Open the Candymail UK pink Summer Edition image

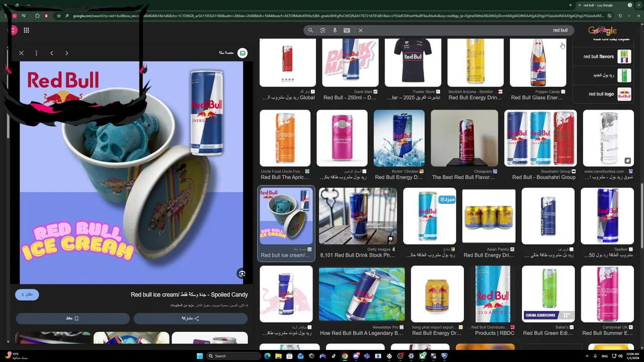(607, 294)
